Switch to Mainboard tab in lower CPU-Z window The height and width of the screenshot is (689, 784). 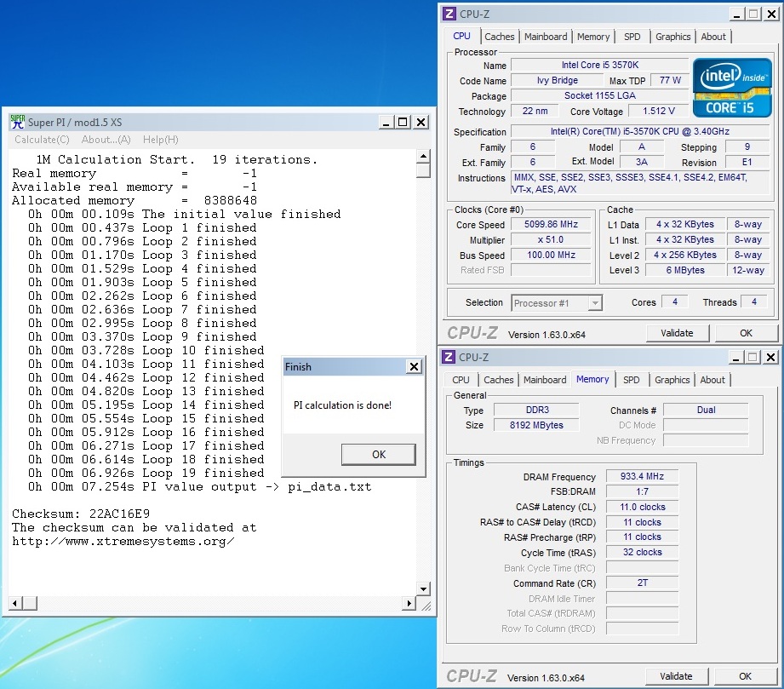(545, 380)
